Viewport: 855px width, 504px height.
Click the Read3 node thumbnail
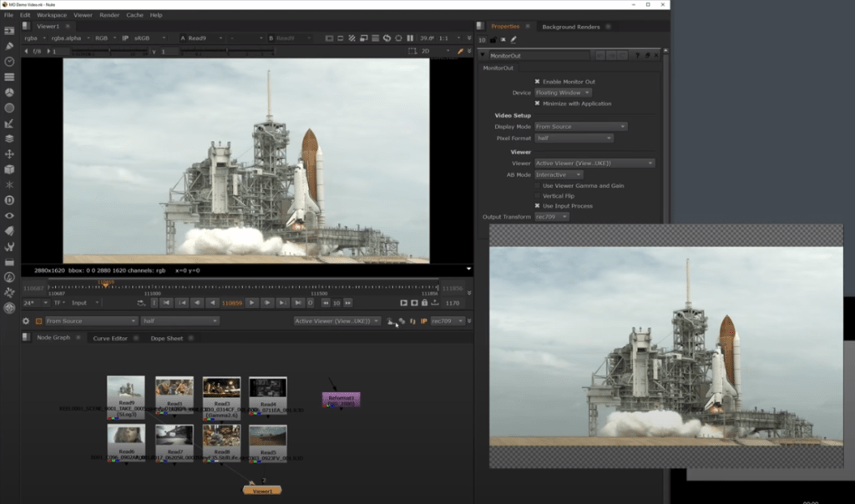coord(221,387)
